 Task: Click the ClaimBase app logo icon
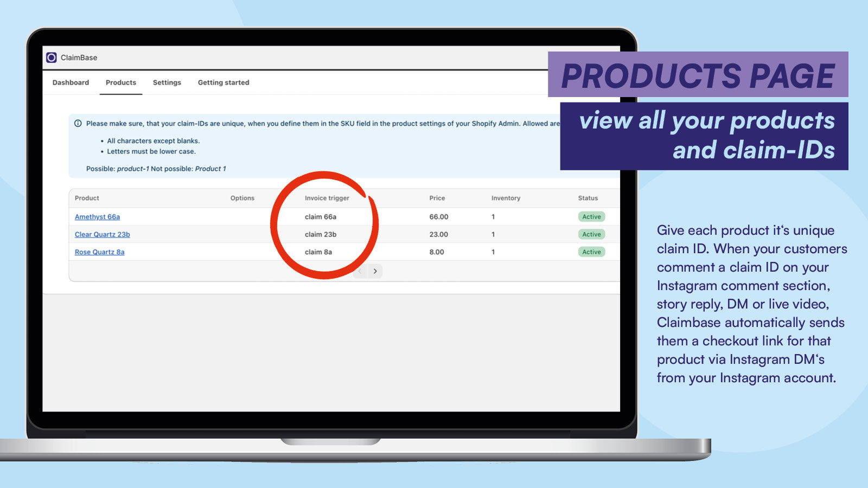52,57
